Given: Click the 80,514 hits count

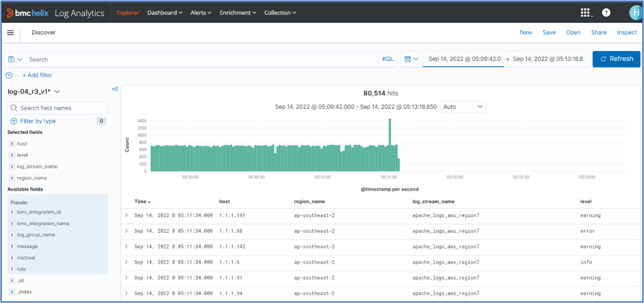Looking at the screenshot, I should point(381,93).
